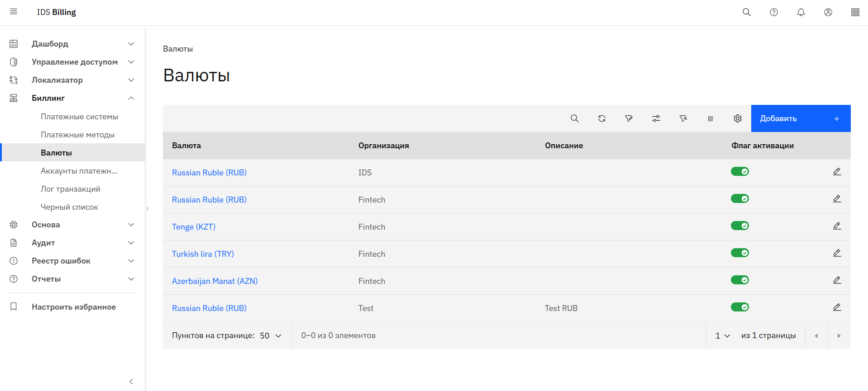
Task: Refresh the currencies table
Action: click(601, 118)
